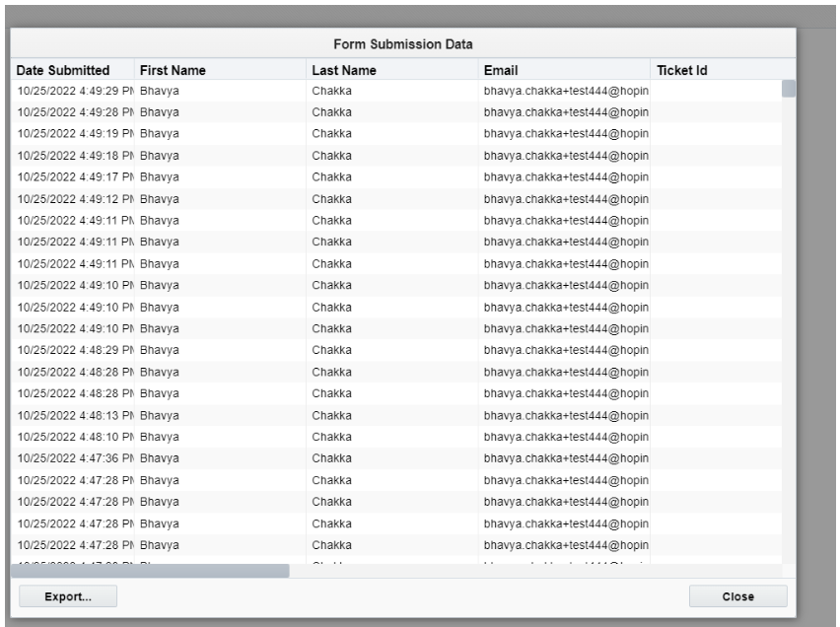Click Bhavya in the 4:49:29 PM row
This screenshot has height=627, width=840.
[x=159, y=91]
